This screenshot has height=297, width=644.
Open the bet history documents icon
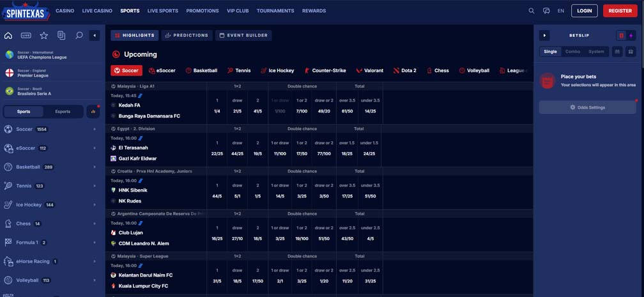61,35
